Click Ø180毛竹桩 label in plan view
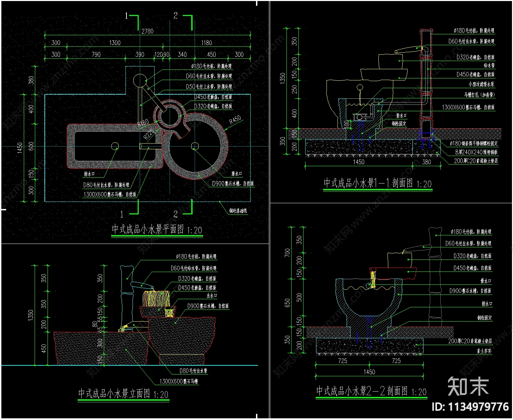 click(x=212, y=66)
